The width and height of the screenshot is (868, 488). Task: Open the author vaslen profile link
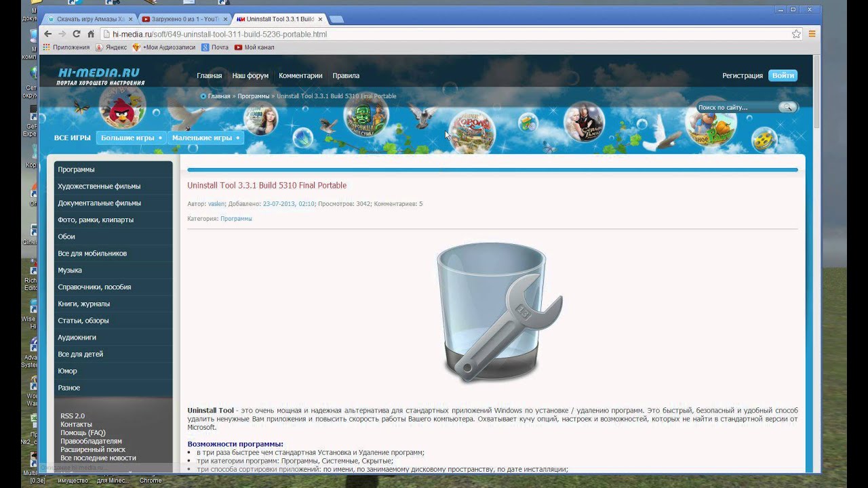click(216, 204)
